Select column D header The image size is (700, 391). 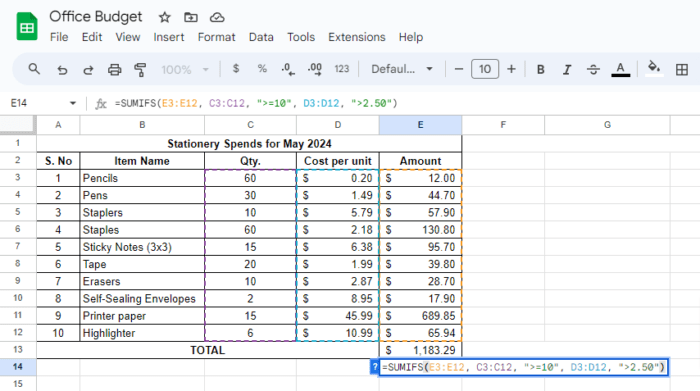(x=338, y=125)
